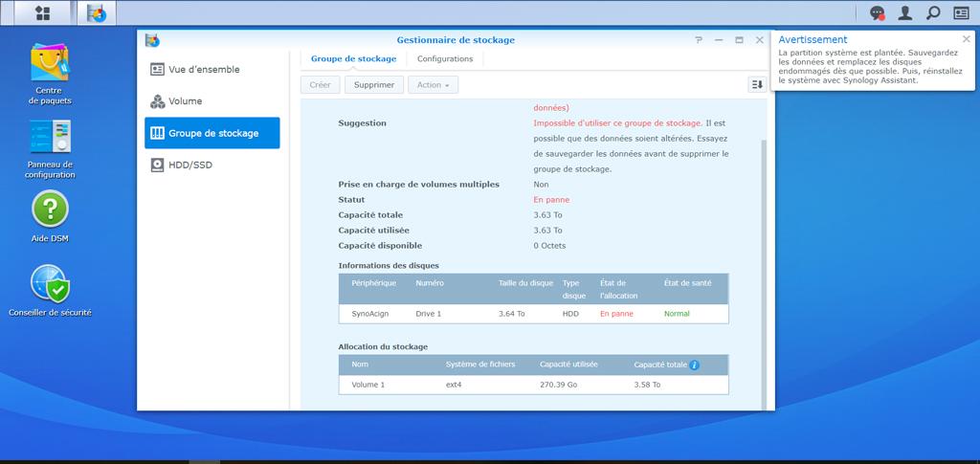
Task: Open Panneau de configuration desktop icon
Action: (50, 148)
